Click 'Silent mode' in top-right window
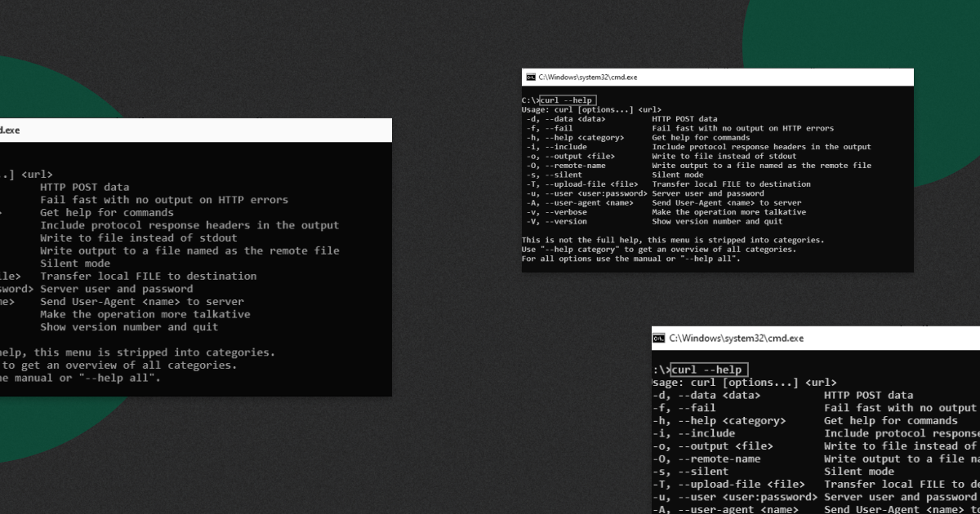Screen dimensions: 980x514 677,175
